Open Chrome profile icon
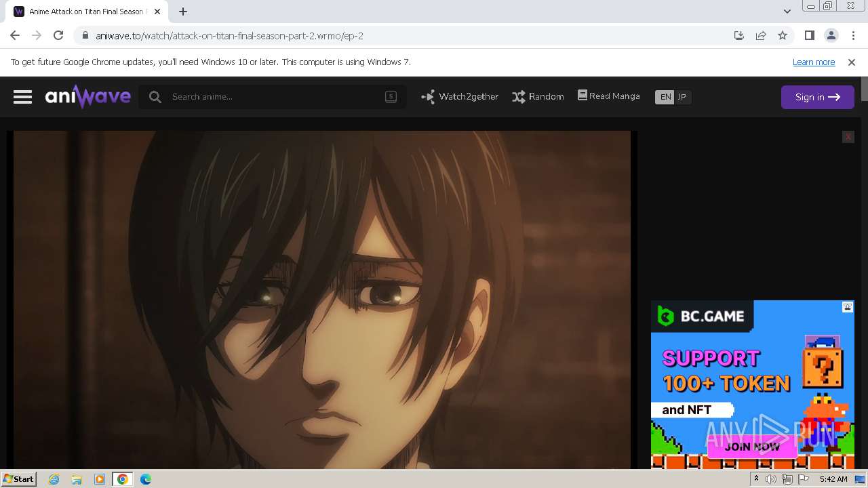Image resolution: width=868 pixels, height=488 pixels. tap(831, 35)
